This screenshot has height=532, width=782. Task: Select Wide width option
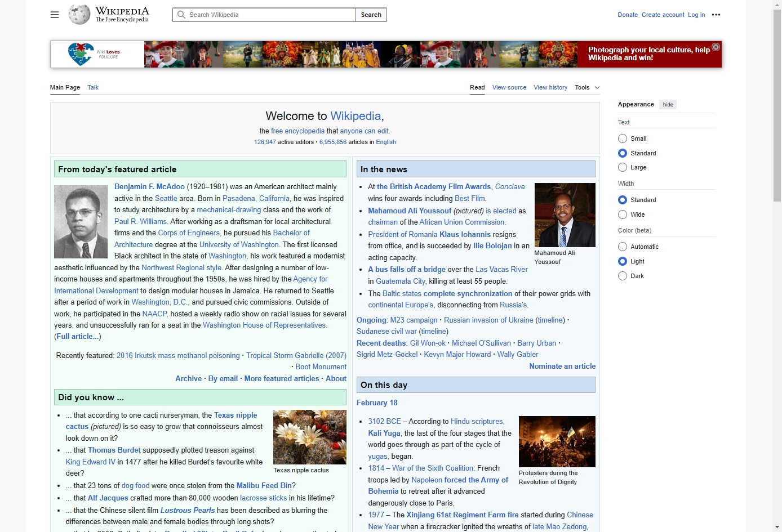tap(623, 214)
